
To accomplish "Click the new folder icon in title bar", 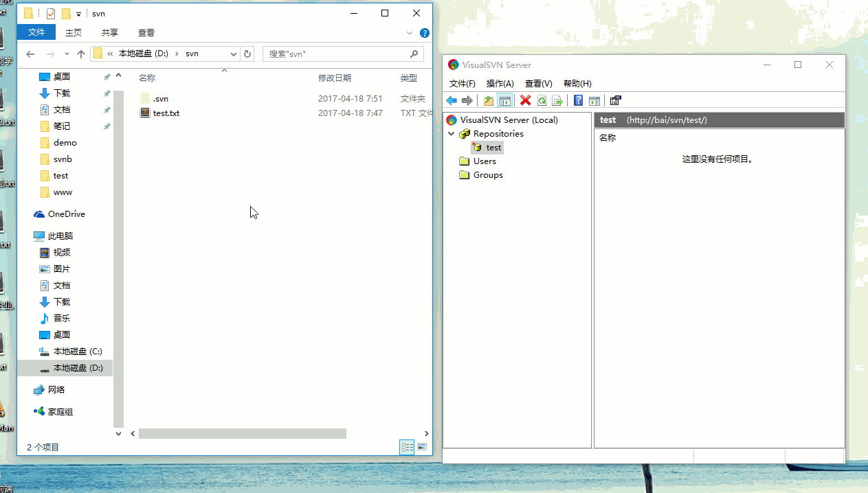I will click(66, 14).
